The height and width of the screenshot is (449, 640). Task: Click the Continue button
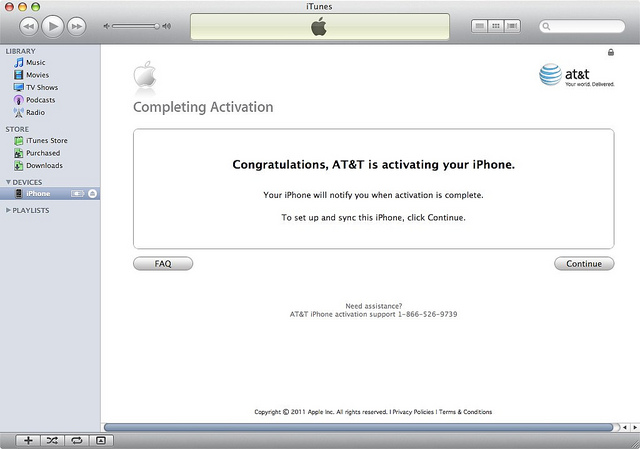584,264
